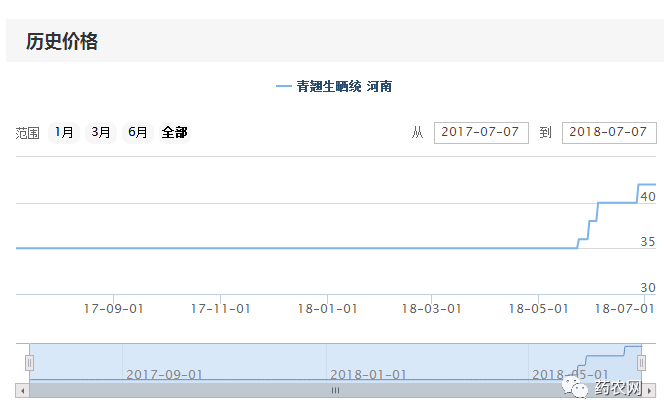The width and height of the screenshot is (664, 418).
Task: Click the navigator horizontal scrollbar grip
Action: point(335,390)
